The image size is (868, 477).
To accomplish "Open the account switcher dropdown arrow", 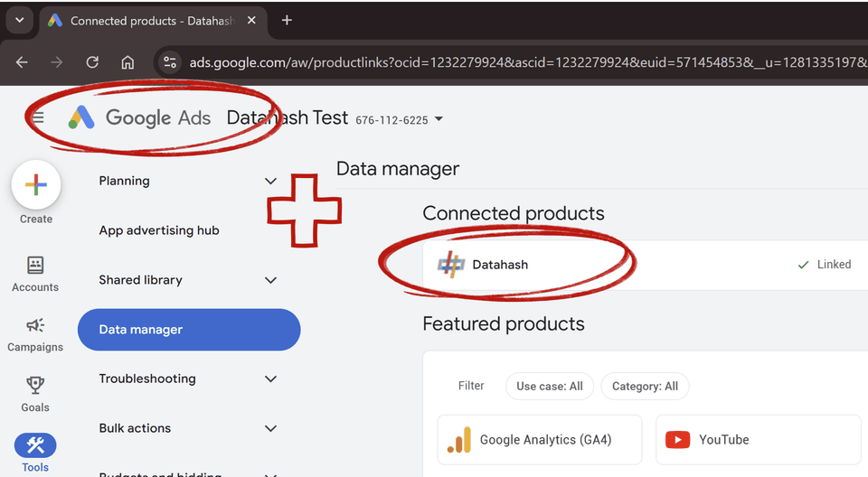I will click(439, 119).
